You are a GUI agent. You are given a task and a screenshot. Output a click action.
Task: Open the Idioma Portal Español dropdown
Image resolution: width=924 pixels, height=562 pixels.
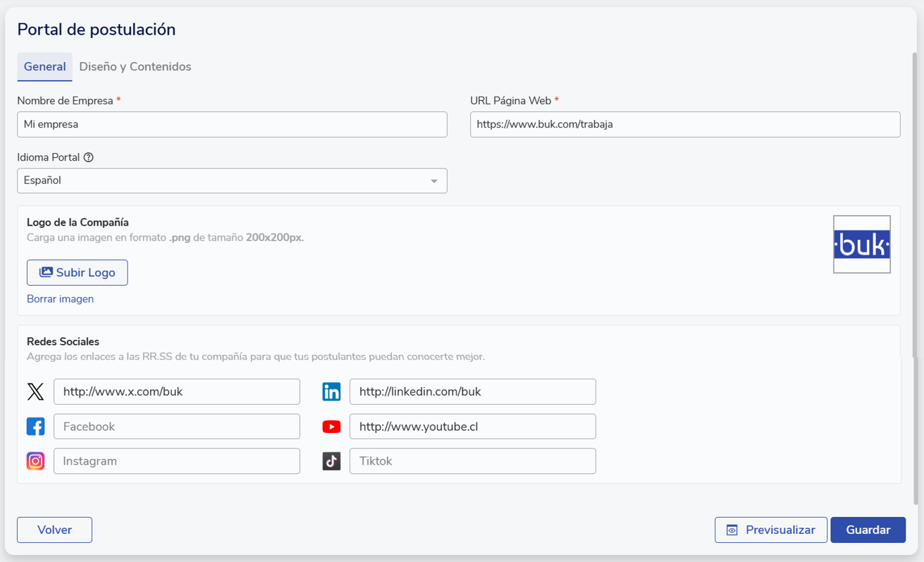(x=232, y=181)
